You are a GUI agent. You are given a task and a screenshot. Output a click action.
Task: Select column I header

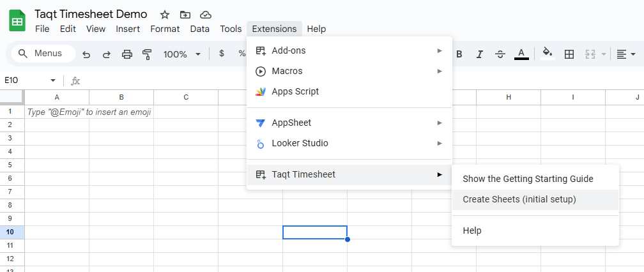pyautogui.click(x=573, y=97)
